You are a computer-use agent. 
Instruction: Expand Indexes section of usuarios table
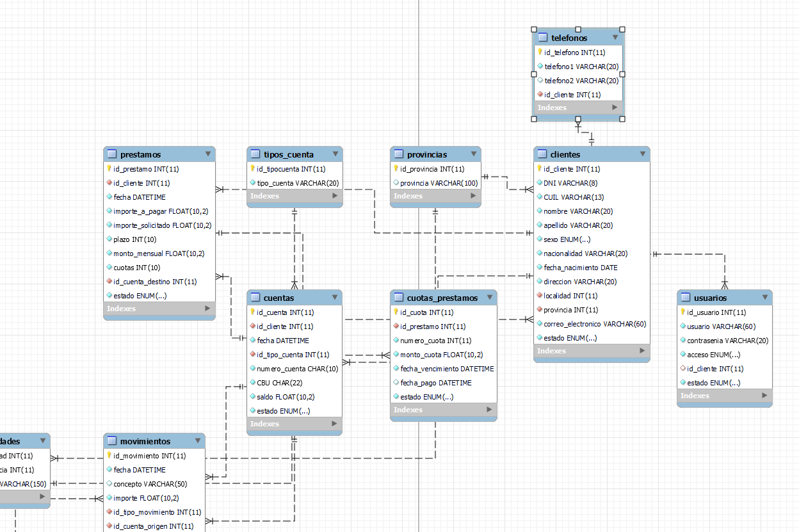(x=764, y=396)
